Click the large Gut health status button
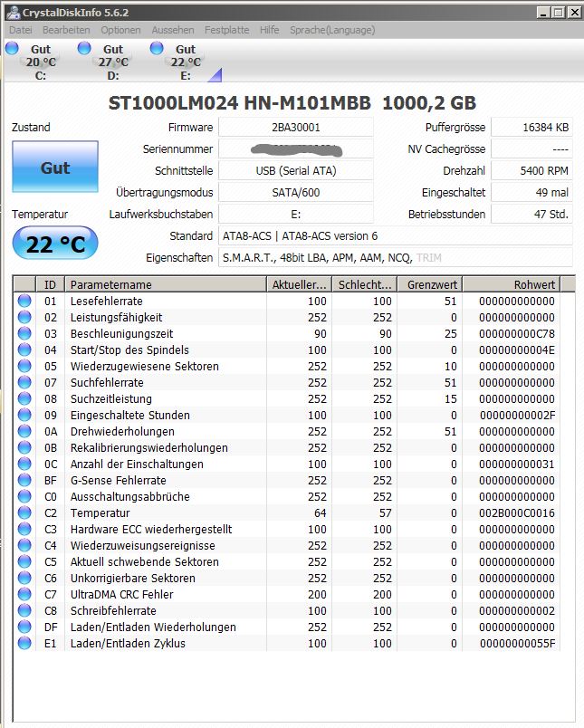584x728 pixels. pos(55,167)
